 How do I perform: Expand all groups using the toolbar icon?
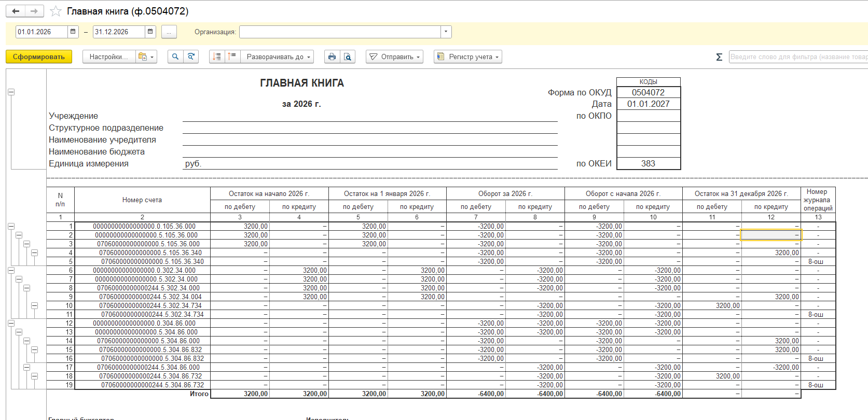[x=232, y=57]
